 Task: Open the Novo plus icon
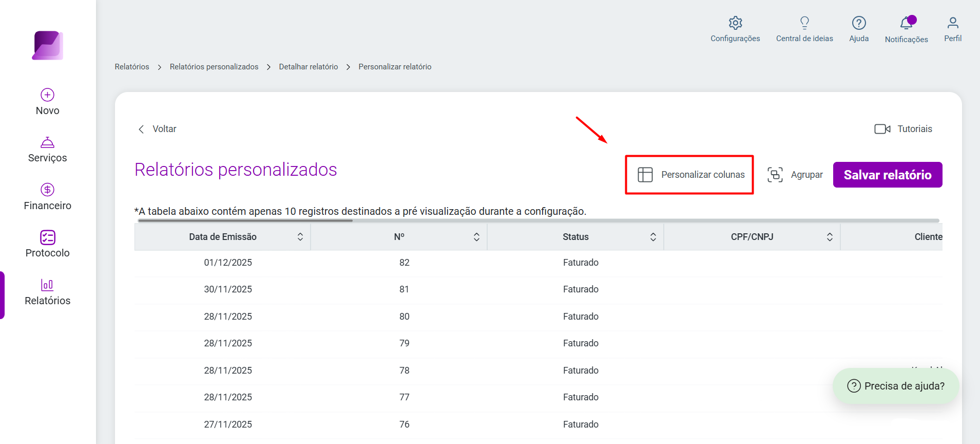coord(48,95)
